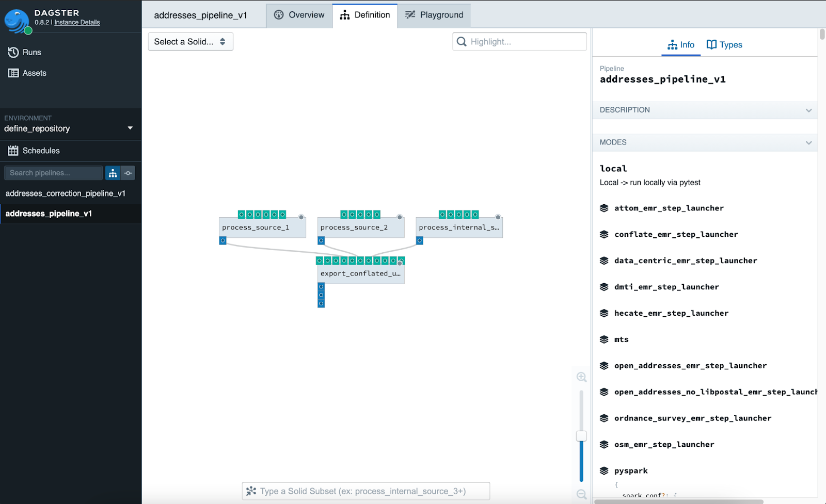Screen dimensions: 826x504
Task: Select the process_source_2 solid node
Action: (x=360, y=227)
